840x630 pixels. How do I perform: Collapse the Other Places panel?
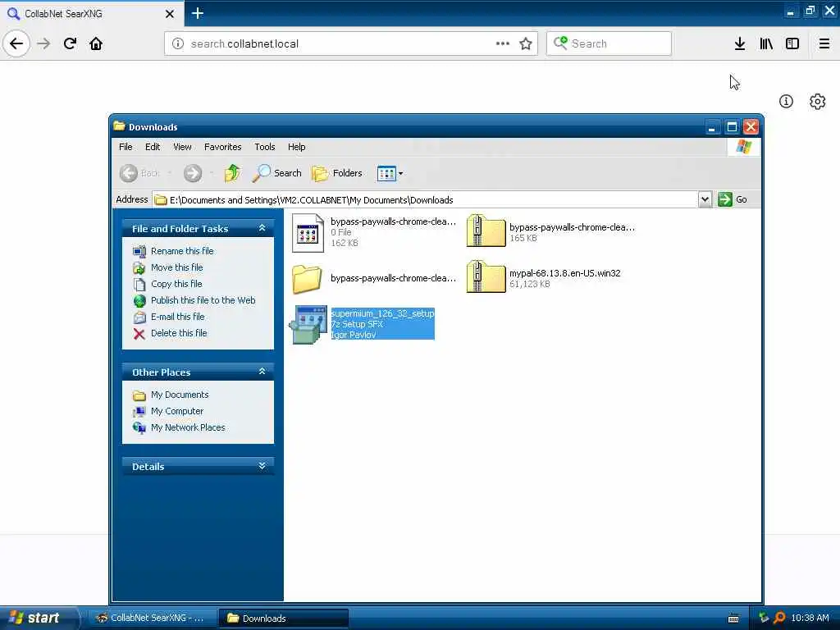point(262,372)
